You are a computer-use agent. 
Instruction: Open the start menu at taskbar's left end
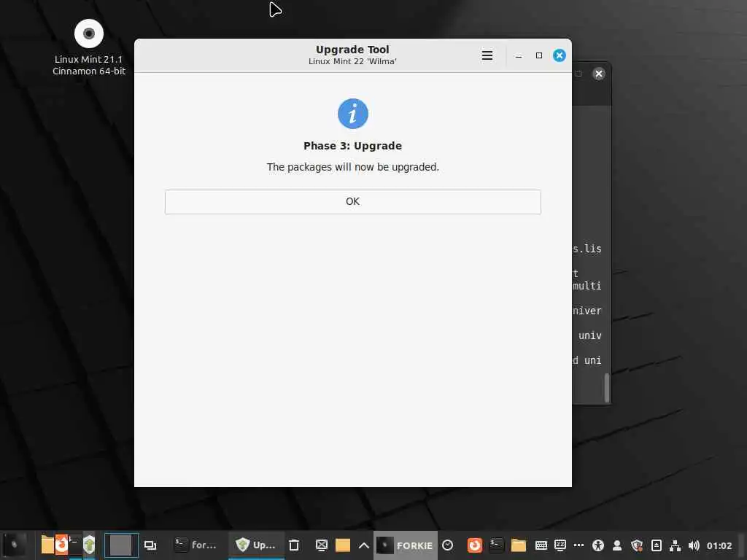[x=15, y=545]
